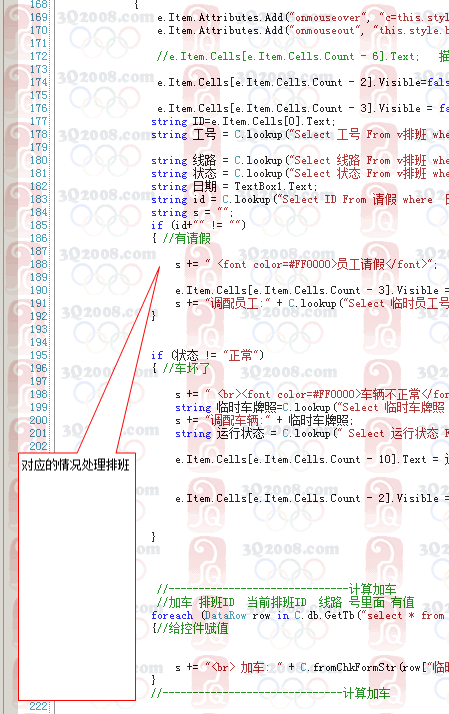
Task: Click the if (id+"" != "") statement
Action: tap(198, 225)
